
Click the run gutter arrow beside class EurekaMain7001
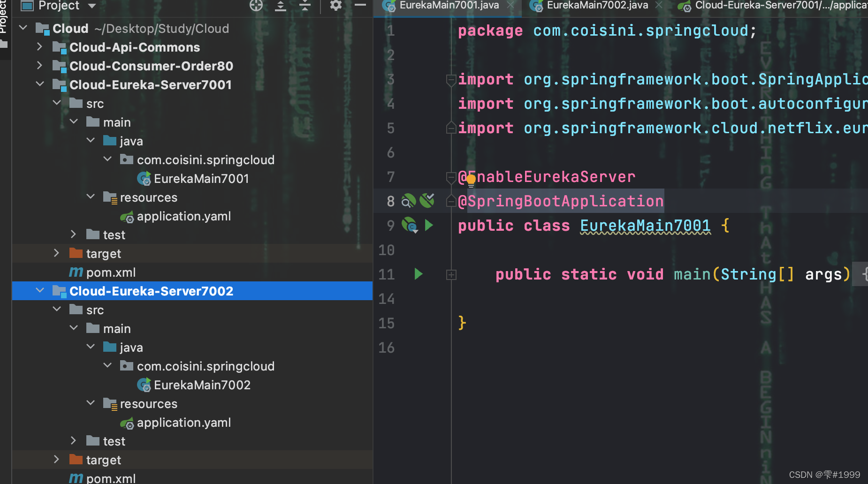tap(428, 225)
